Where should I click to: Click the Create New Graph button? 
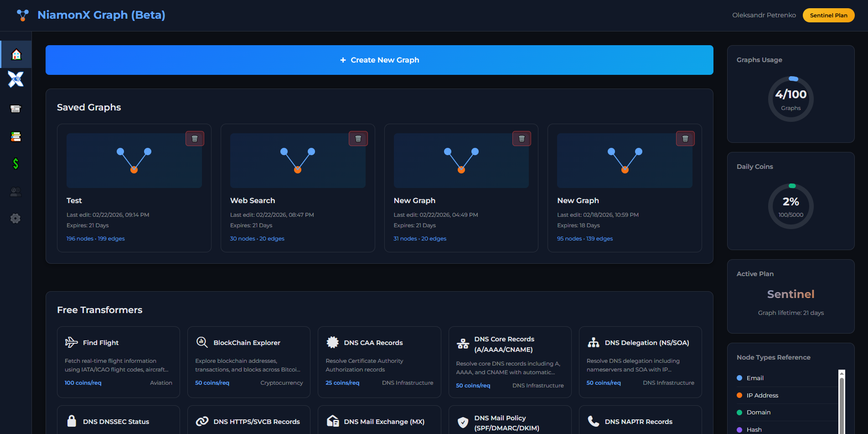379,60
